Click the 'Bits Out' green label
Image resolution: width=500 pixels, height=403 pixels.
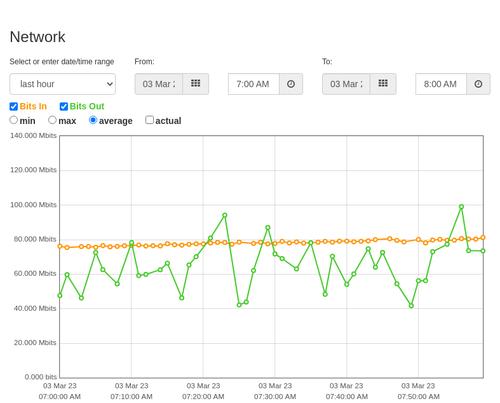(x=87, y=106)
